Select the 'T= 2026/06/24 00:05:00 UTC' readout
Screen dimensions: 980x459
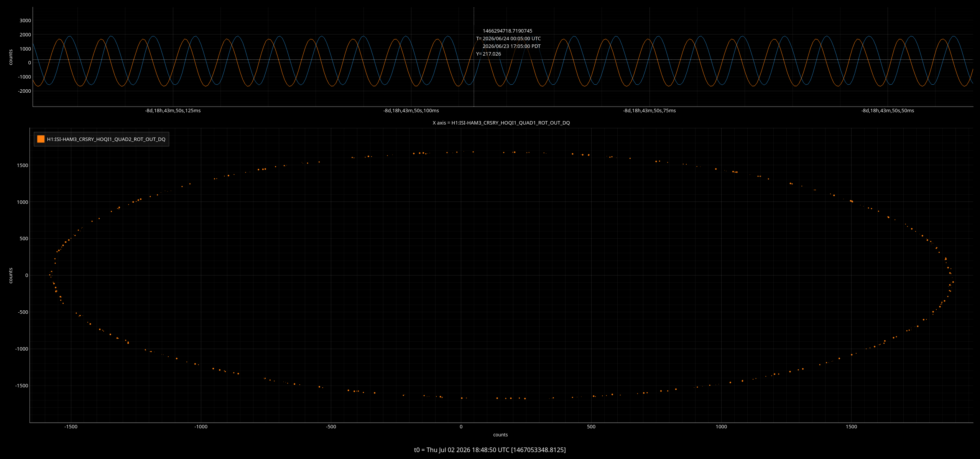(x=508, y=39)
